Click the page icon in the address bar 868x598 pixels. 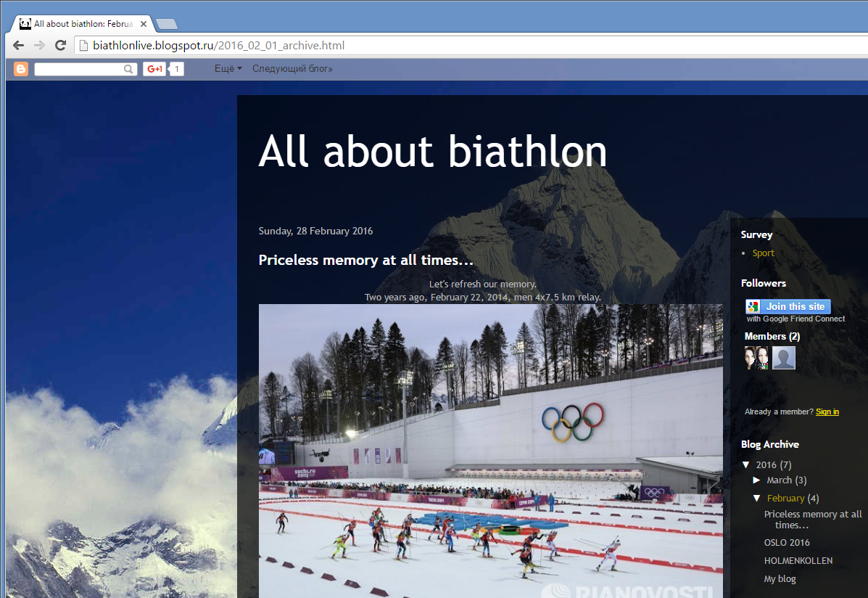pos(83,46)
